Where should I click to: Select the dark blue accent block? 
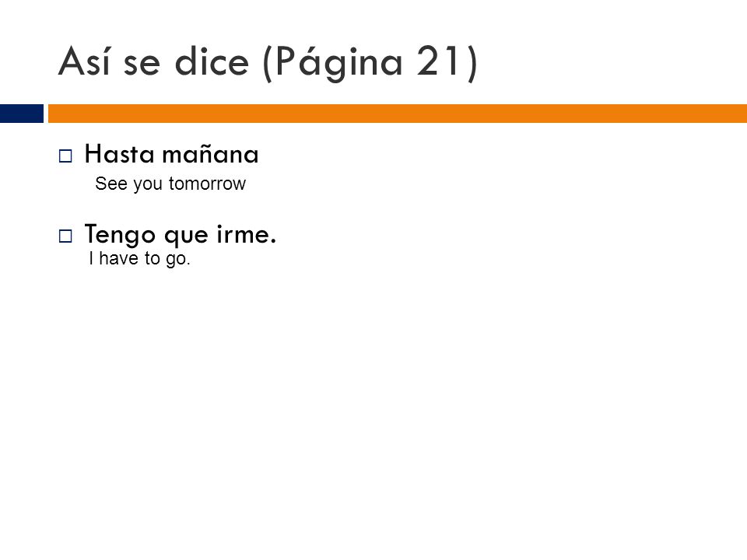click(22, 114)
